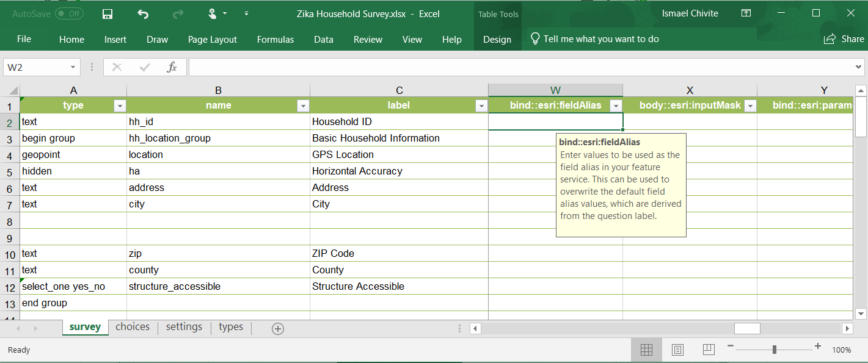Click the Redo icon
The height and width of the screenshot is (363, 868).
tap(178, 13)
